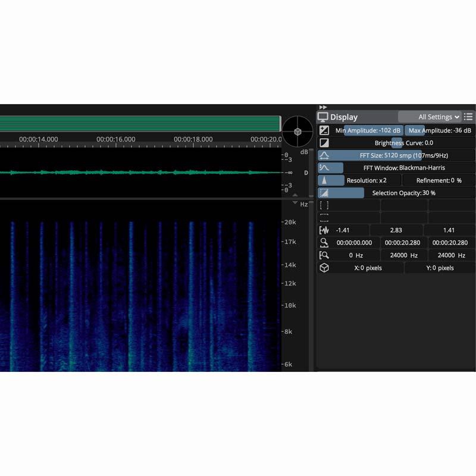The width and height of the screenshot is (476, 476).
Task: Click the Hz frequency scale down arrow
Action: (295, 203)
